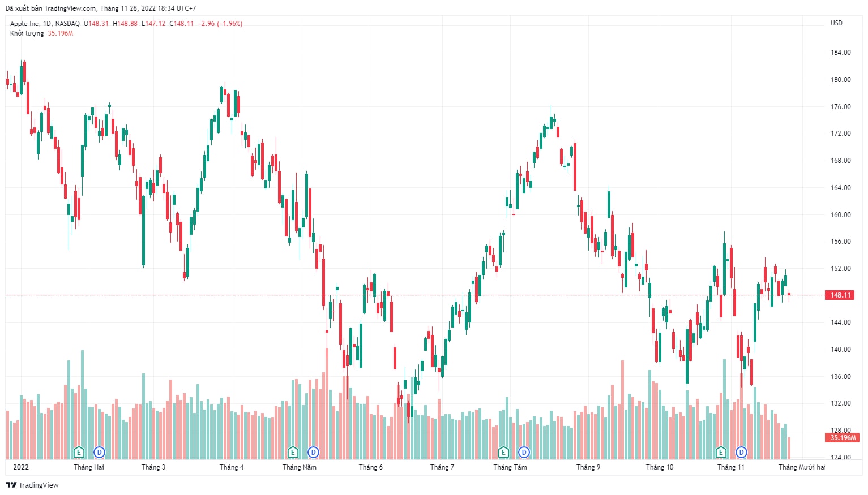Click the TradingView logo at bottom left
This screenshot has height=495, width=868.
(x=32, y=485)
